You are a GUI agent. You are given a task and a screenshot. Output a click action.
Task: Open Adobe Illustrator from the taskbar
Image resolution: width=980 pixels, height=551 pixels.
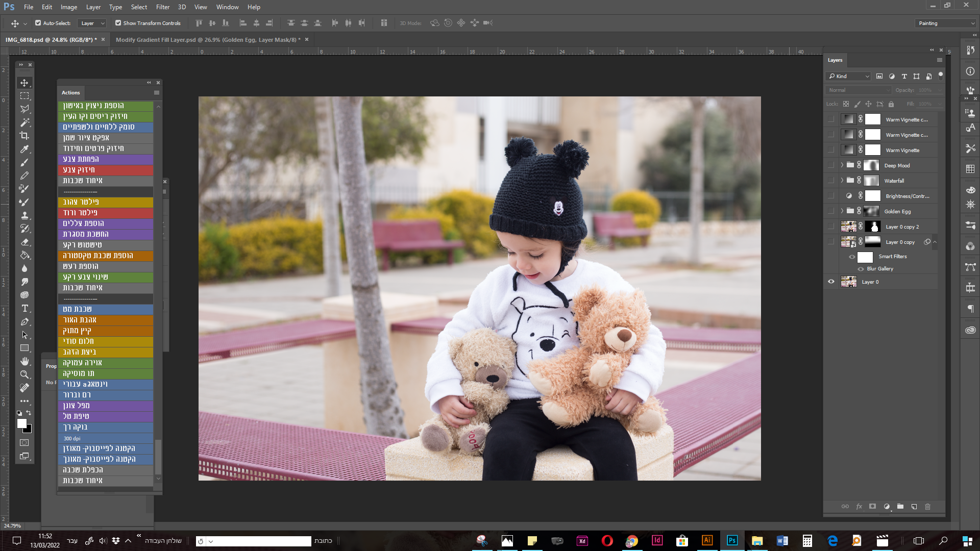(707, 541)
